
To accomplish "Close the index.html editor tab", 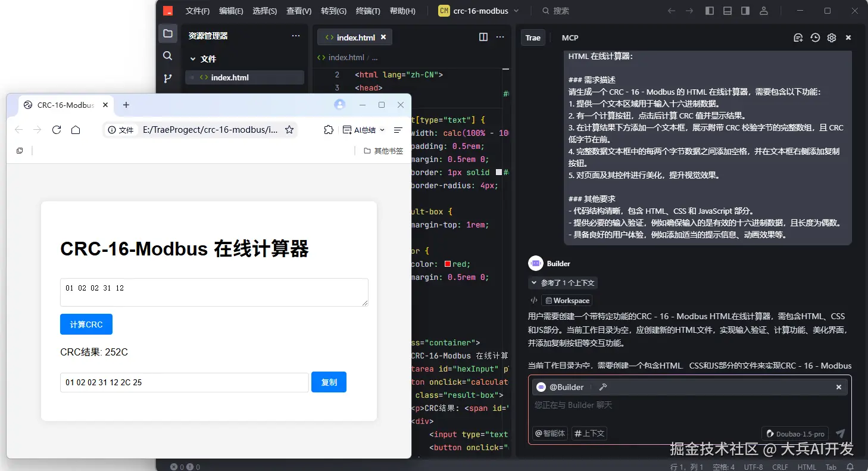I will (383, 37).
